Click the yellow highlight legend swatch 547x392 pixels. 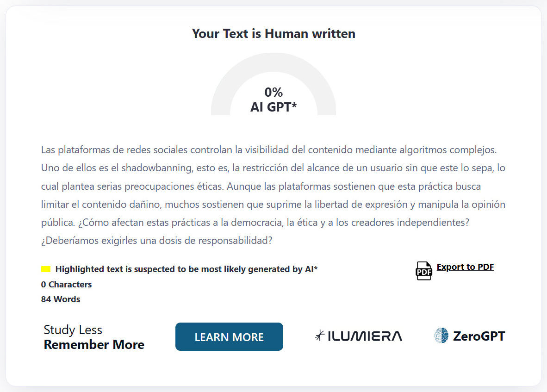(46, 269)
